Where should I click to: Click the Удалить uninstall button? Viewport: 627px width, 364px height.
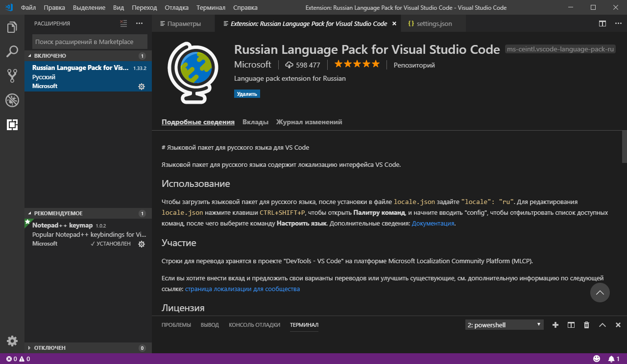pos(247,94)
